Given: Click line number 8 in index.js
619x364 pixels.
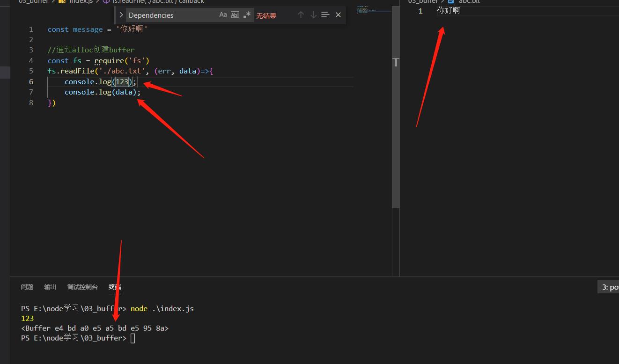Looking at the screenshot, I should click(31, 102).
